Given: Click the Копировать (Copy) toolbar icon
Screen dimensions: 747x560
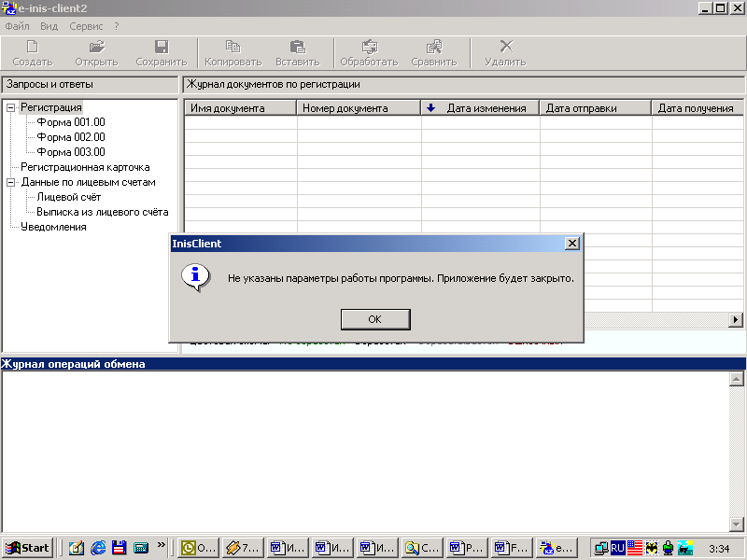Looking at the screenshot, I should (233, 47).
